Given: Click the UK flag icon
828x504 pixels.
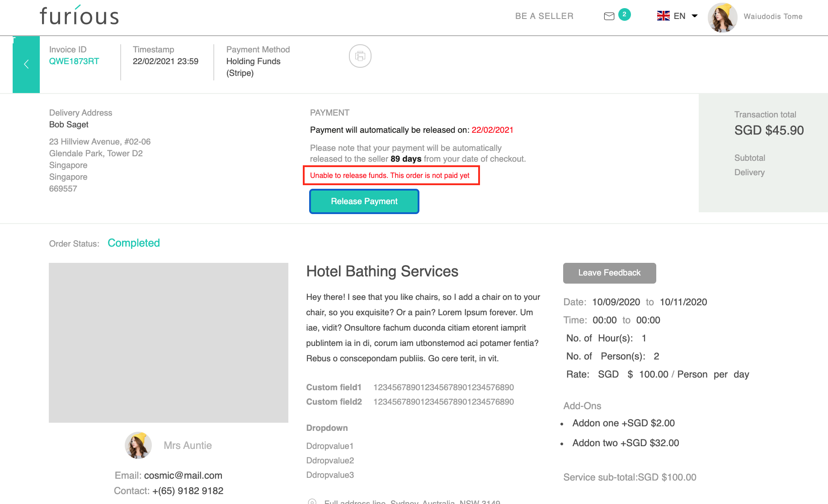Looking at the screenshot, I should [x=663, y=16].
